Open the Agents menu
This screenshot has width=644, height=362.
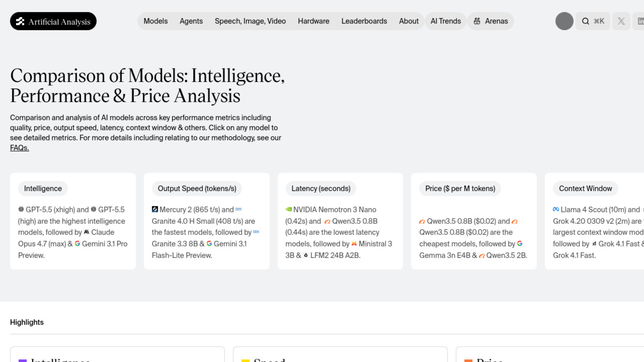191,21
